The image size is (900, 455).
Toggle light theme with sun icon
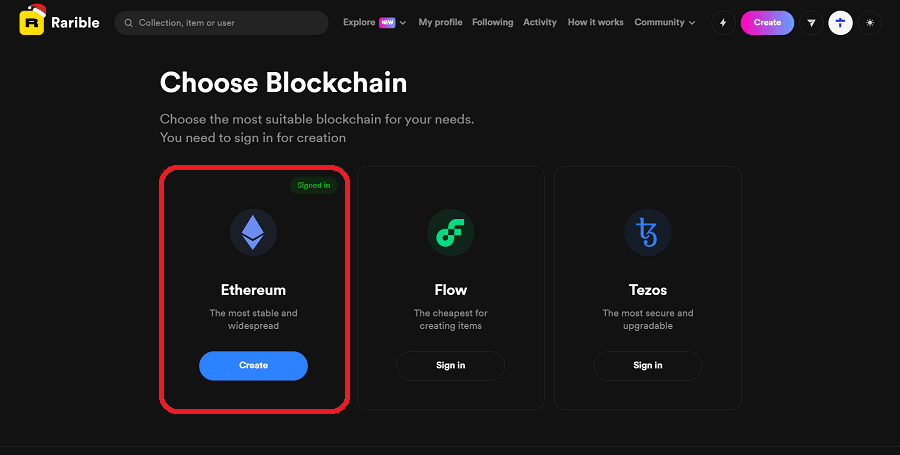pos(870,23)
